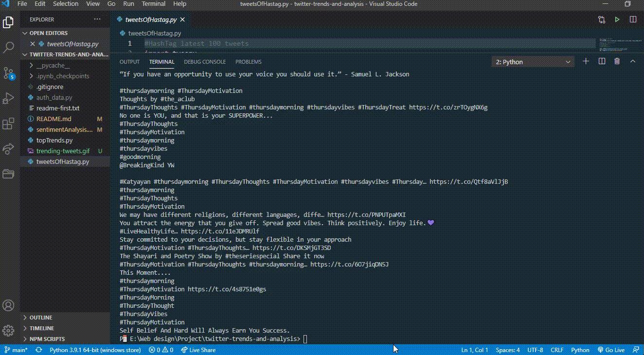Open the Live Share activity bar icon

(x=8, y=148)
